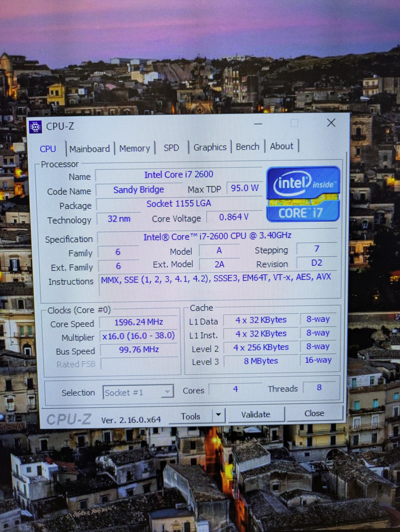Click the name value Intel Core i7 2600
The image size is (400, 532).
(178, 174)
